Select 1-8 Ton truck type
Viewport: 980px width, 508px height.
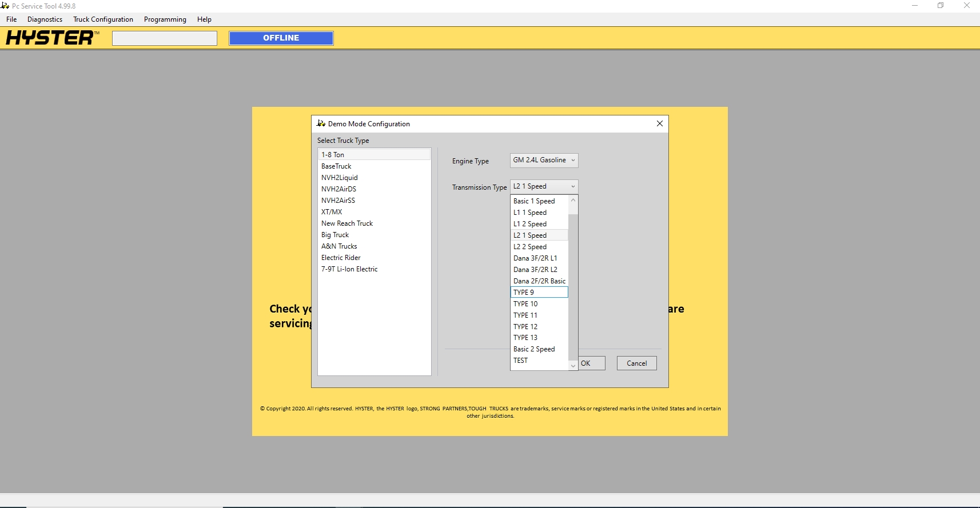pyautogui.click(x=374, y=154)
